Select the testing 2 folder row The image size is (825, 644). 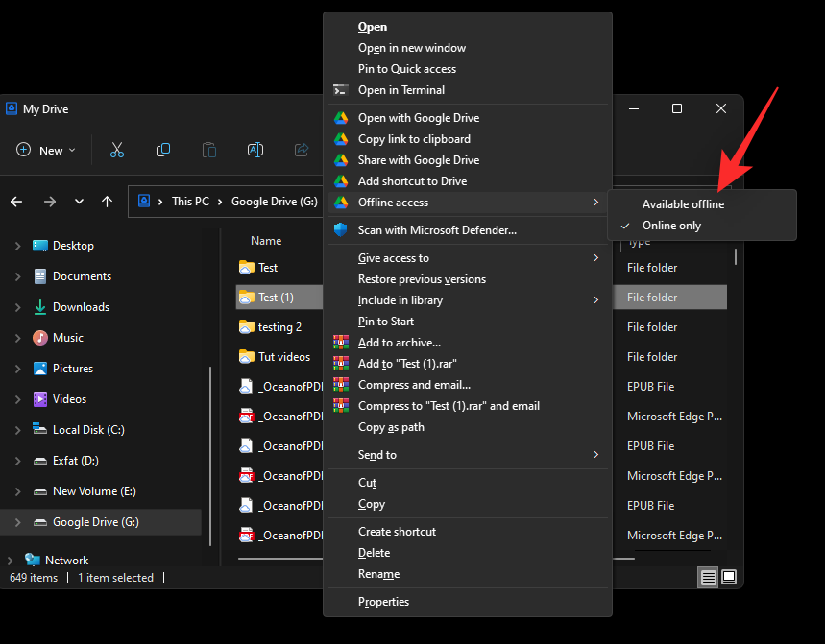pos(279,327)
